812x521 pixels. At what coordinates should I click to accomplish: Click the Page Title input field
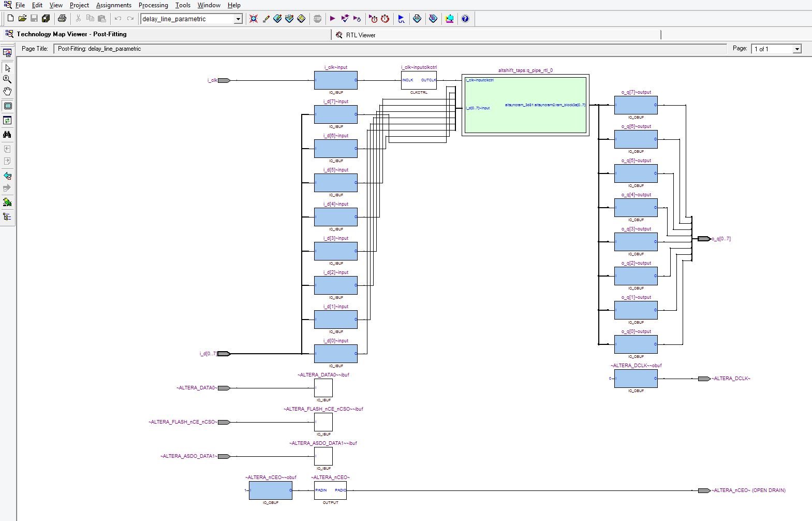point(390,49)
